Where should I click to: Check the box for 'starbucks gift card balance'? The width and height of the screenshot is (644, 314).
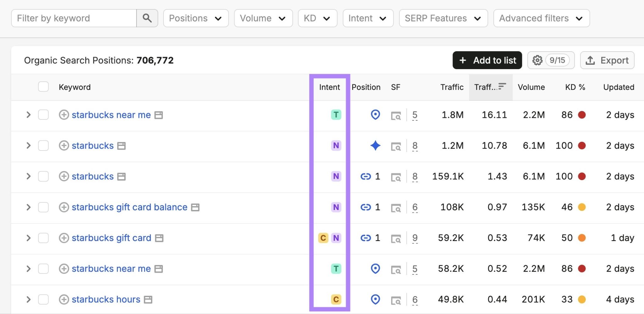(43, 207)
